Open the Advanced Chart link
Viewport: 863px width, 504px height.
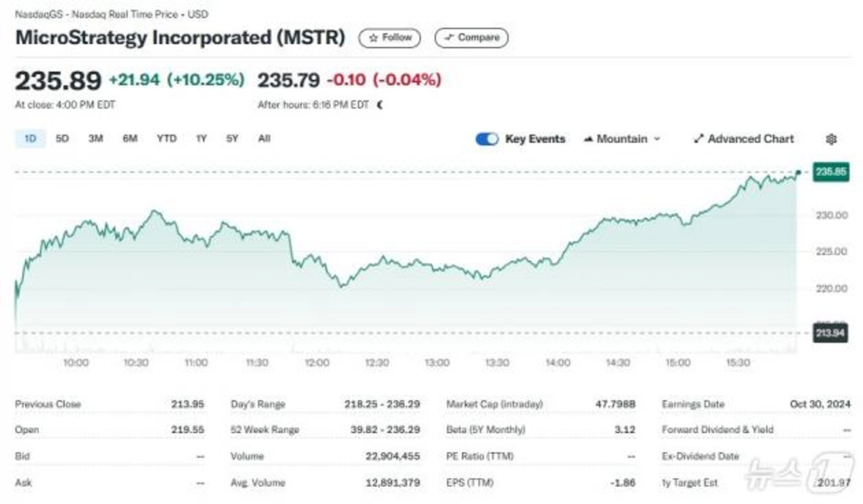click(x=751, y=139)
